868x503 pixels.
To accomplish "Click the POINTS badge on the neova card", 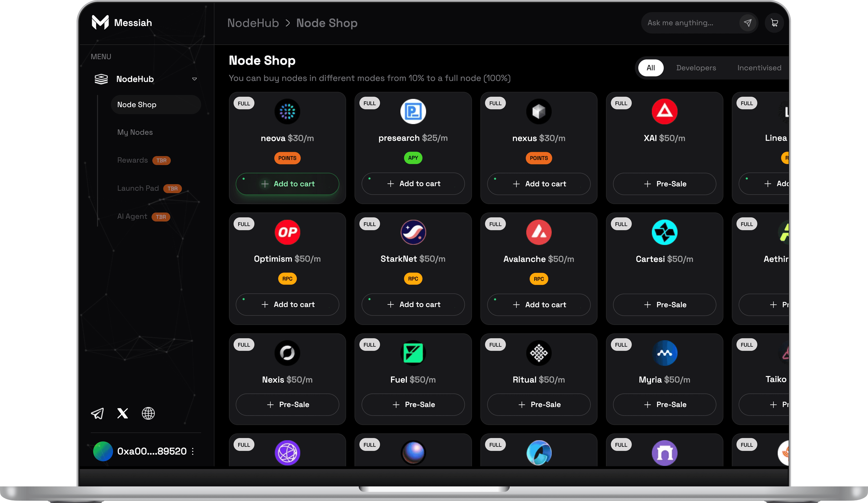I will tap(287, 158).
